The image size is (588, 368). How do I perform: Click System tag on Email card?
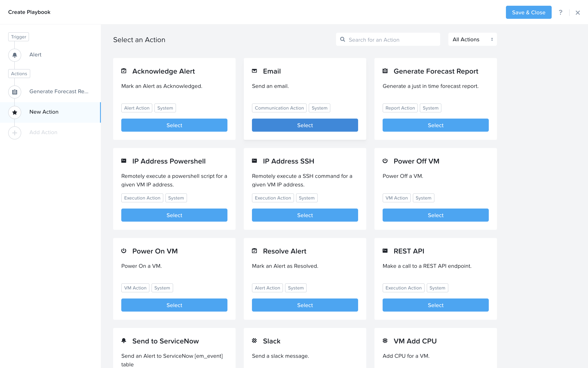coord(319,108)
